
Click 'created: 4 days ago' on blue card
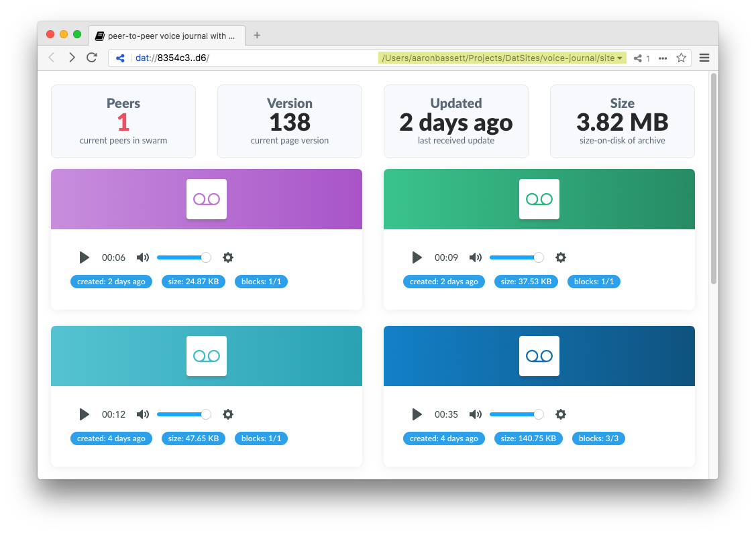click(x=444, y=438)
